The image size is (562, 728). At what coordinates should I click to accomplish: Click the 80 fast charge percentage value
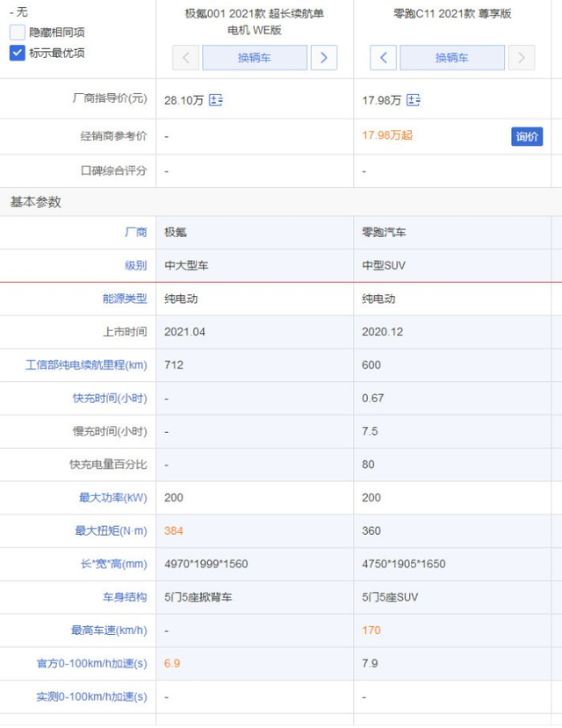pyautogui.click(x=368, y=465)
